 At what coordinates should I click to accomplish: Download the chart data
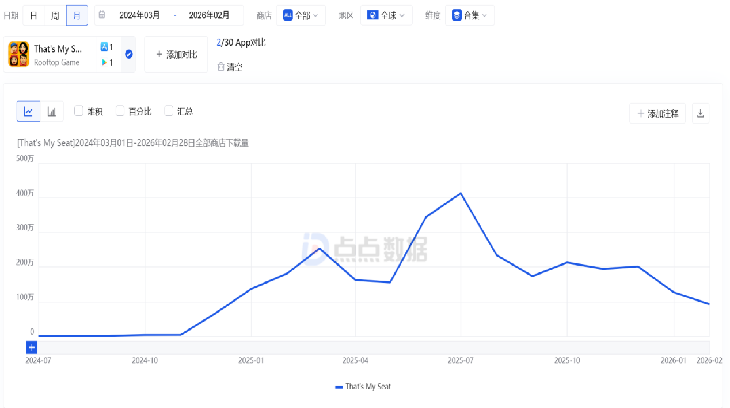click(x=700, y=113)
